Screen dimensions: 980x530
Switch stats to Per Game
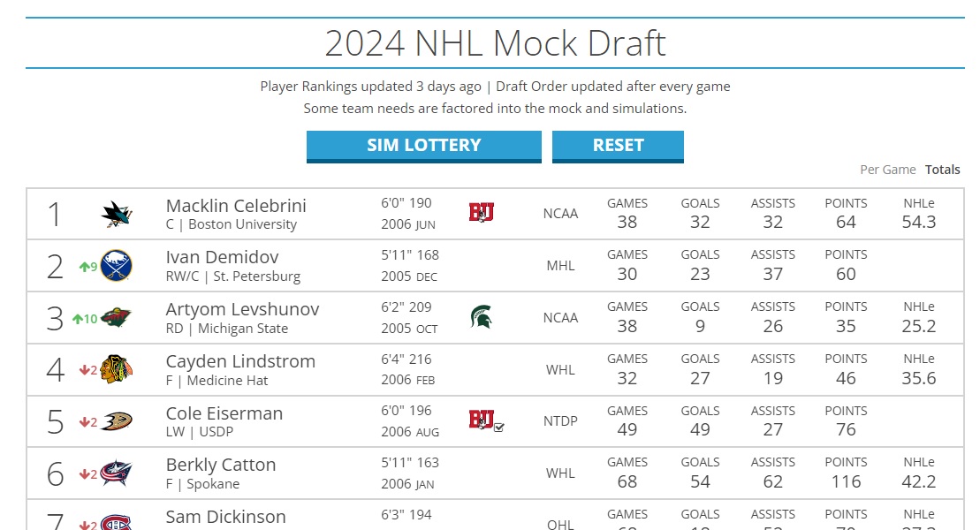click(x=887, y=170)
